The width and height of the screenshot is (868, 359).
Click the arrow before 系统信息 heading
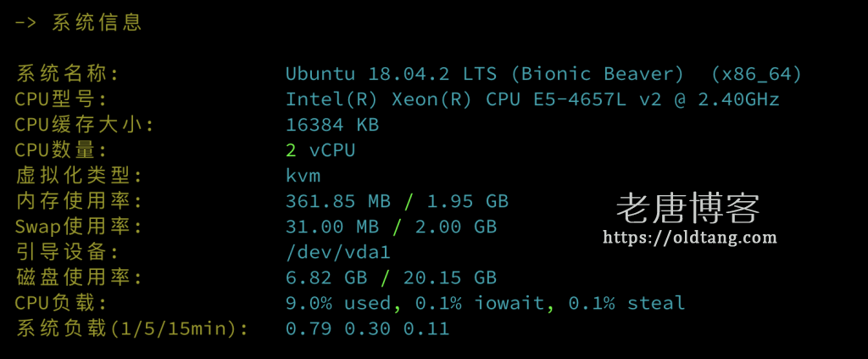click(27, 23)
